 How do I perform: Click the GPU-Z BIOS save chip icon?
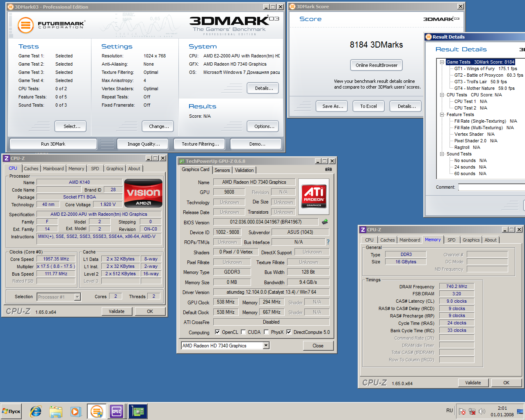(x=325, y=222)
